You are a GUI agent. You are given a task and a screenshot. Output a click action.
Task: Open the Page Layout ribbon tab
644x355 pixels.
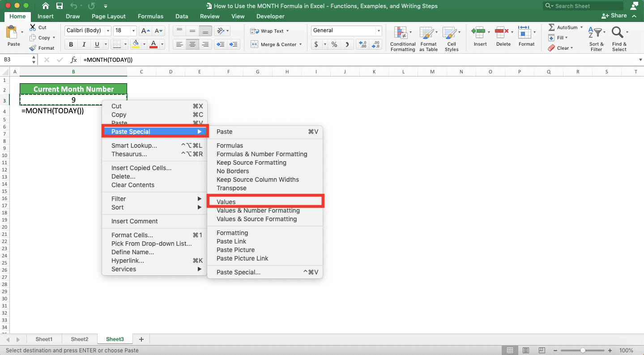point(109,16)
